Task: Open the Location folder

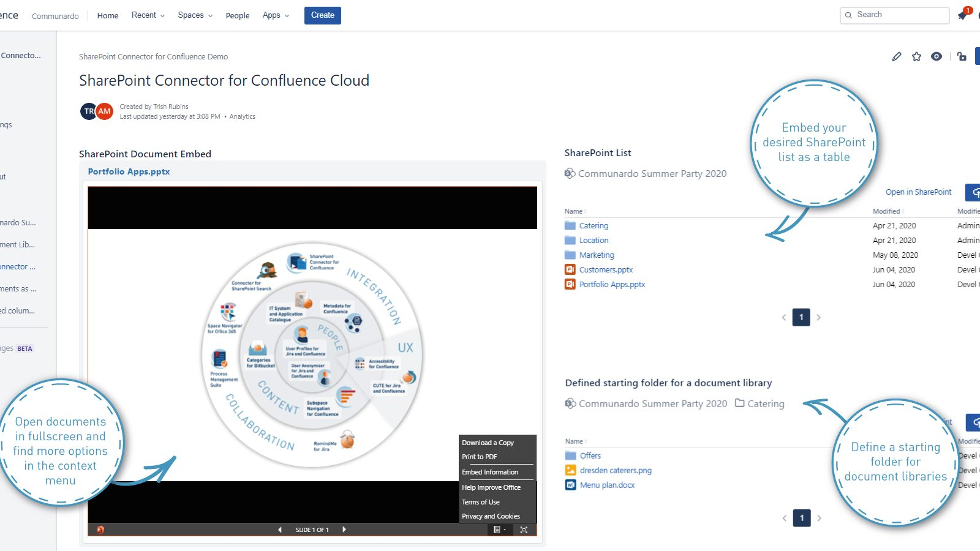Action: point(594,240)
